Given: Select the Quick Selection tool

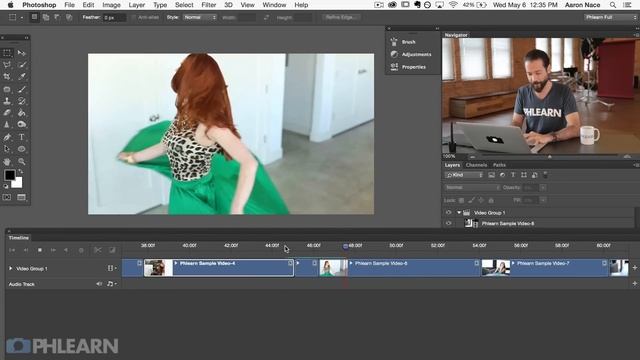Looking at the screenshot, I should [x=22, y=65].
